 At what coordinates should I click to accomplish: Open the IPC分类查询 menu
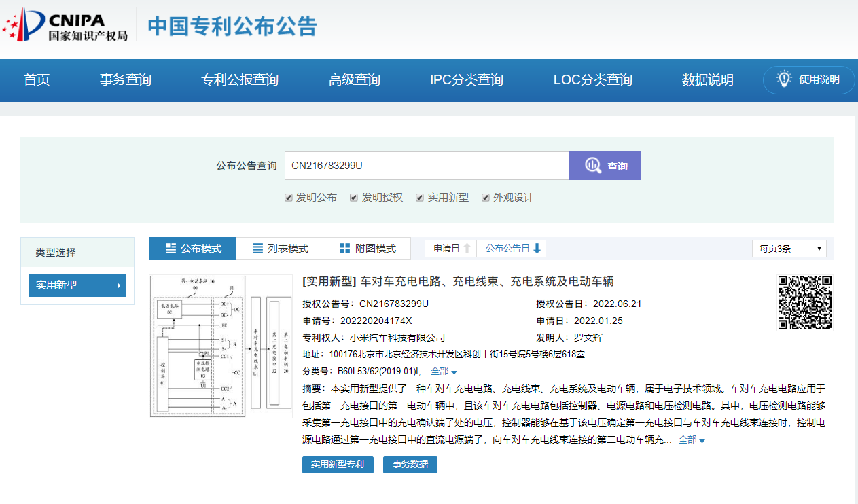tap(467, 80)
